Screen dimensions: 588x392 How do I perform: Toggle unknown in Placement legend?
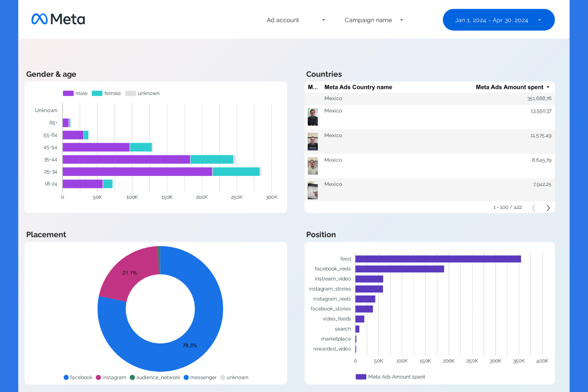234,377
